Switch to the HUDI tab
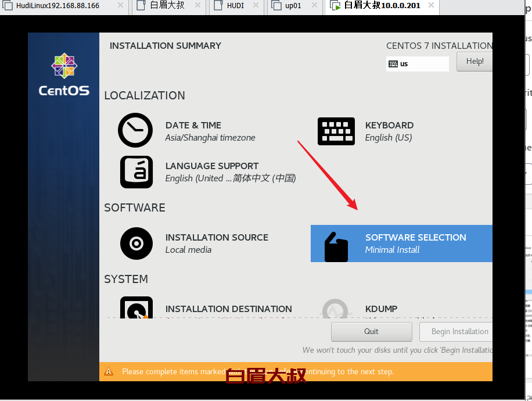532x401 pixels. [x=236, y=6]
